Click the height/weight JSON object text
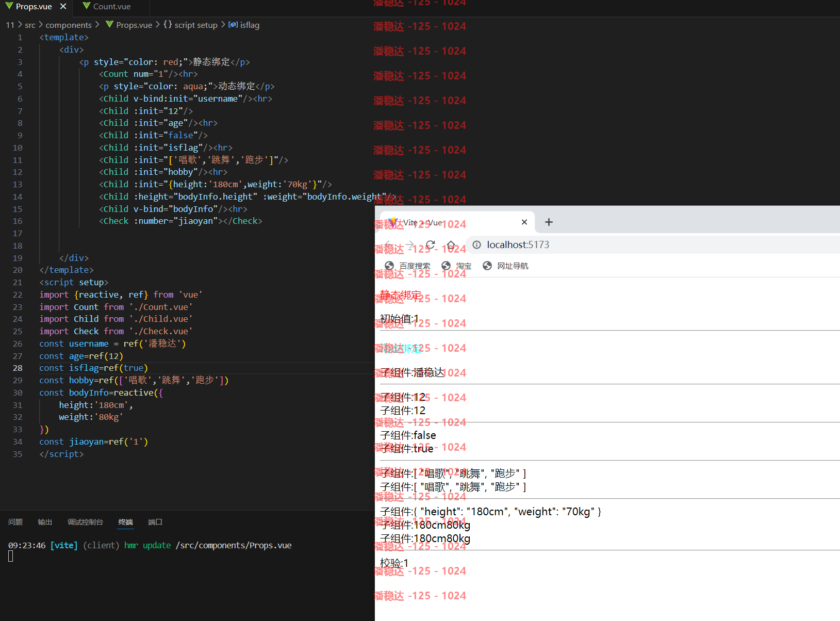The height and width of the screenshot is (621, 840). (490, 512)
